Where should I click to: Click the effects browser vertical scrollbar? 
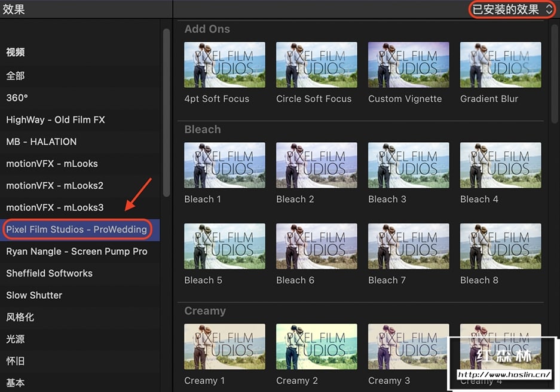(555, 73)
